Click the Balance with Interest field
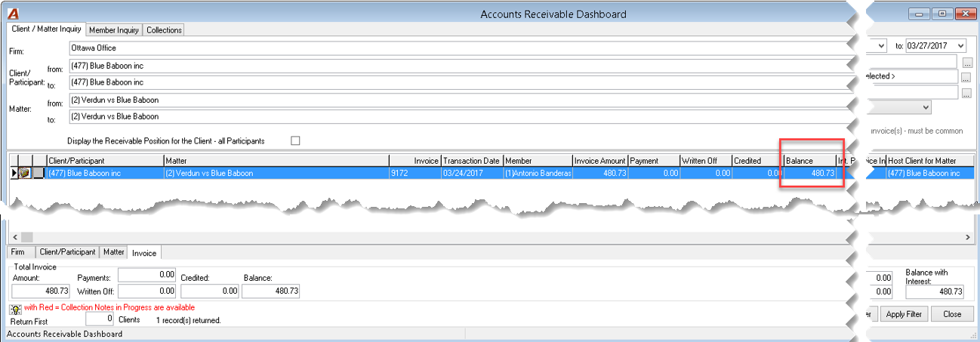The height and width of the screenshot is (342, 980). 935,291
